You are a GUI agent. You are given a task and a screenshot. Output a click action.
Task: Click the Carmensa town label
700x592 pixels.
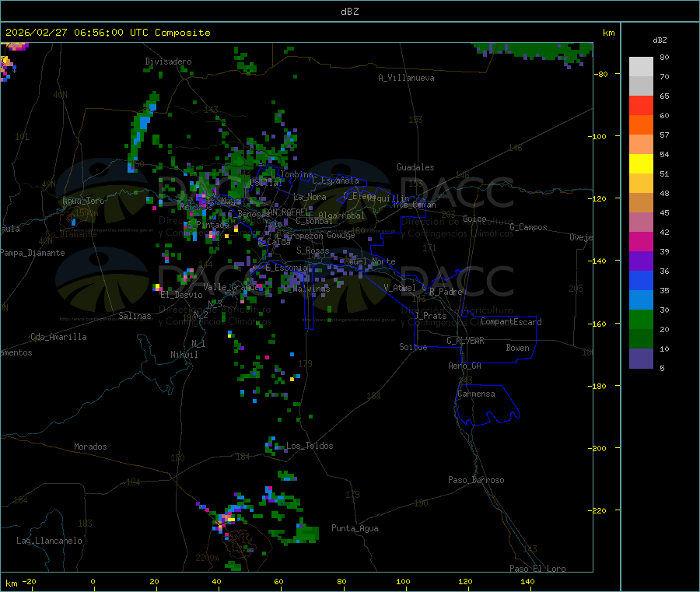click(476, 394)
